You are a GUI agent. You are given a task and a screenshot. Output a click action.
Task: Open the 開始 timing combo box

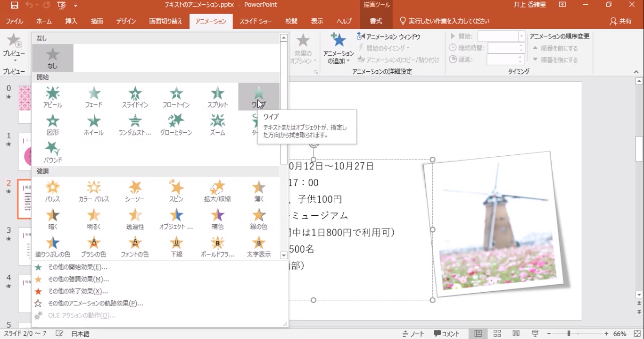pyautogui.click(x=501, y=36)
